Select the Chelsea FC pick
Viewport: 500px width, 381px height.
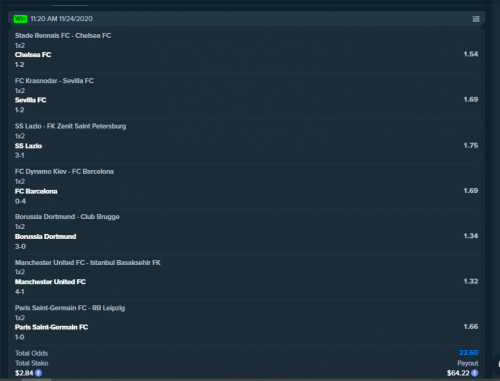(x=33, y=55)
